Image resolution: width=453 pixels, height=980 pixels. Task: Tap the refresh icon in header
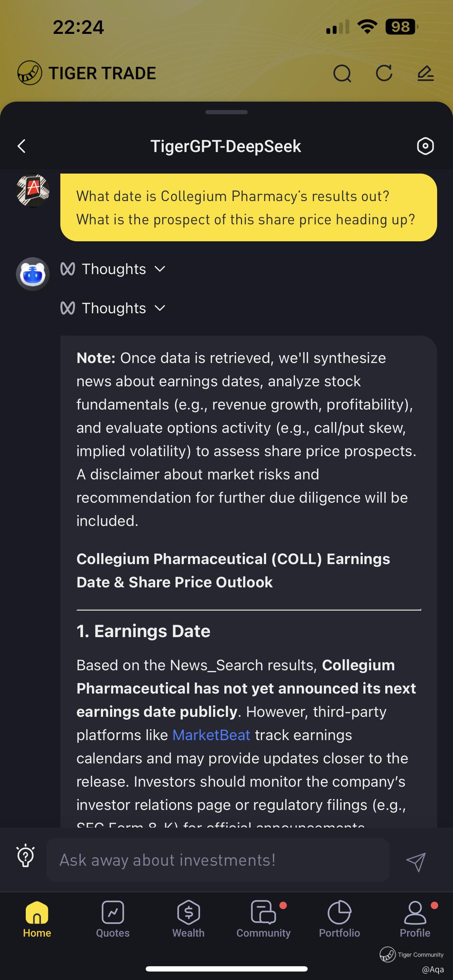click(384, 73)
